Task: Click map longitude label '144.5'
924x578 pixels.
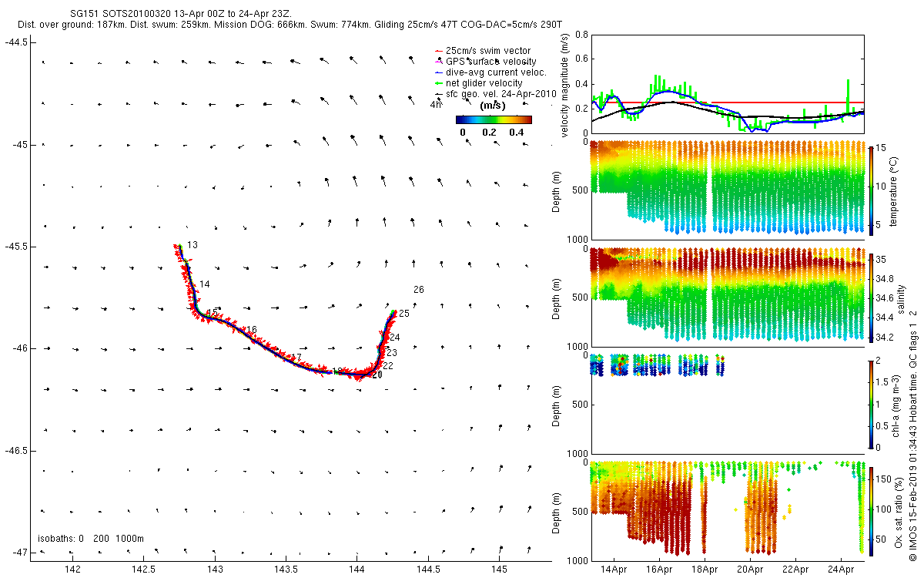Action: [x=428, y=570]
